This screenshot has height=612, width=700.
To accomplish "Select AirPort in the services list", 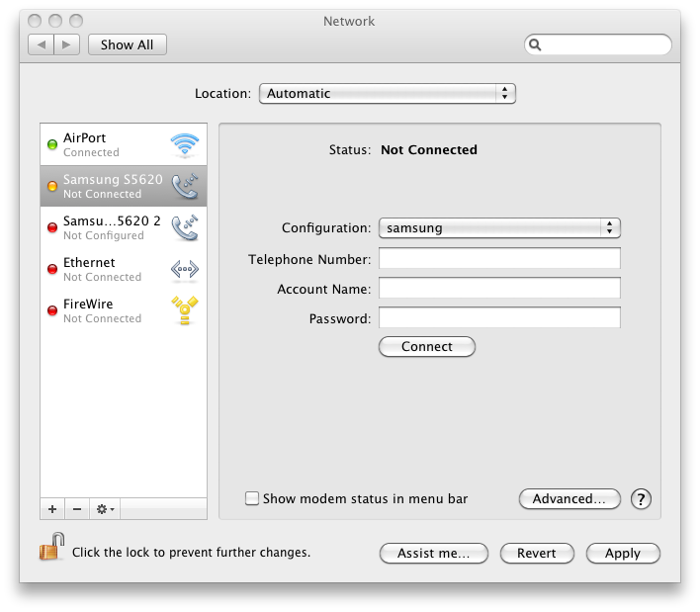I will [x=124, y=144].
